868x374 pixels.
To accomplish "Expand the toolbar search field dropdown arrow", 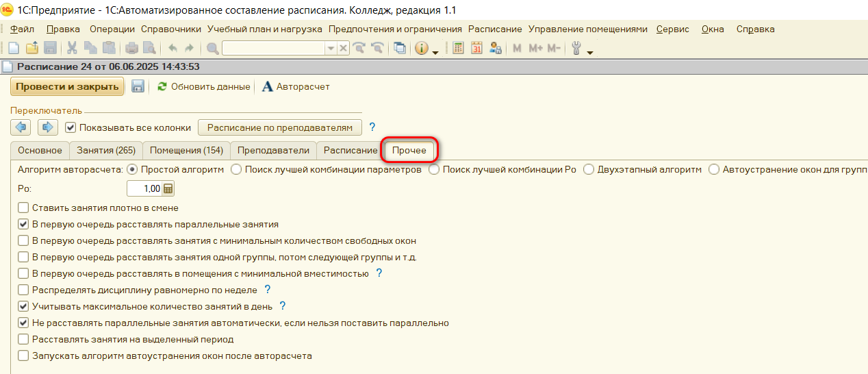I will 331,48.
